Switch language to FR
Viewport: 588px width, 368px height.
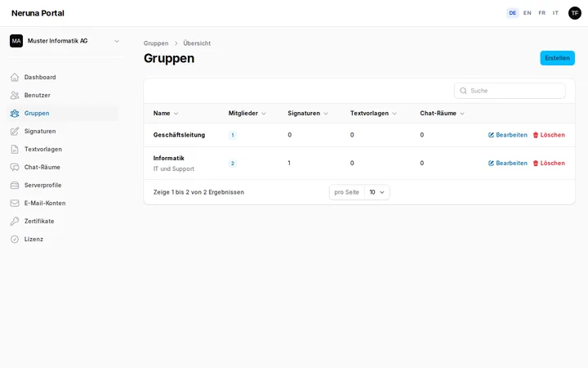click(541, 13)
